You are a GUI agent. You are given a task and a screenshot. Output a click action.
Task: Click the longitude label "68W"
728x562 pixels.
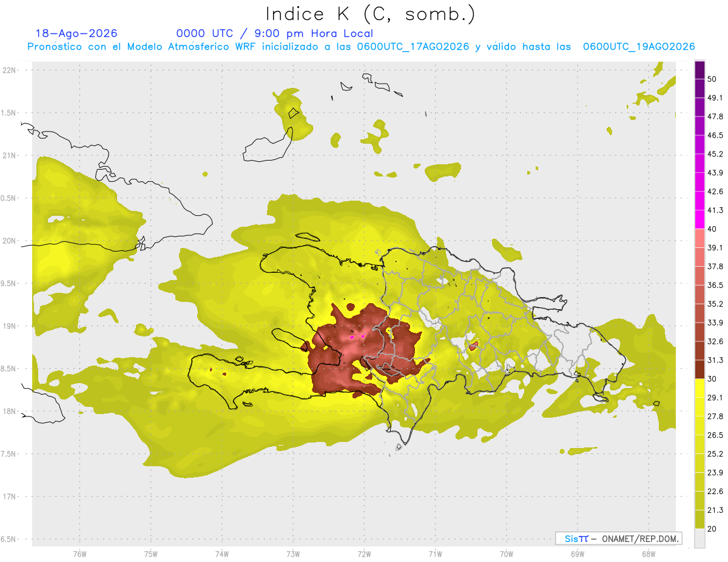click(x=649, y=554)
